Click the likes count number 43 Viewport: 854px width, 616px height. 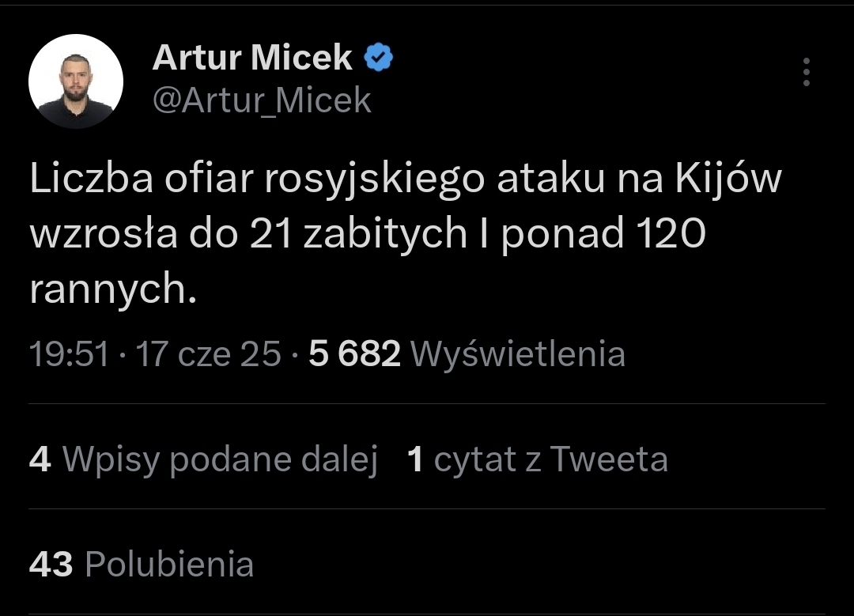tap(51, 565)
